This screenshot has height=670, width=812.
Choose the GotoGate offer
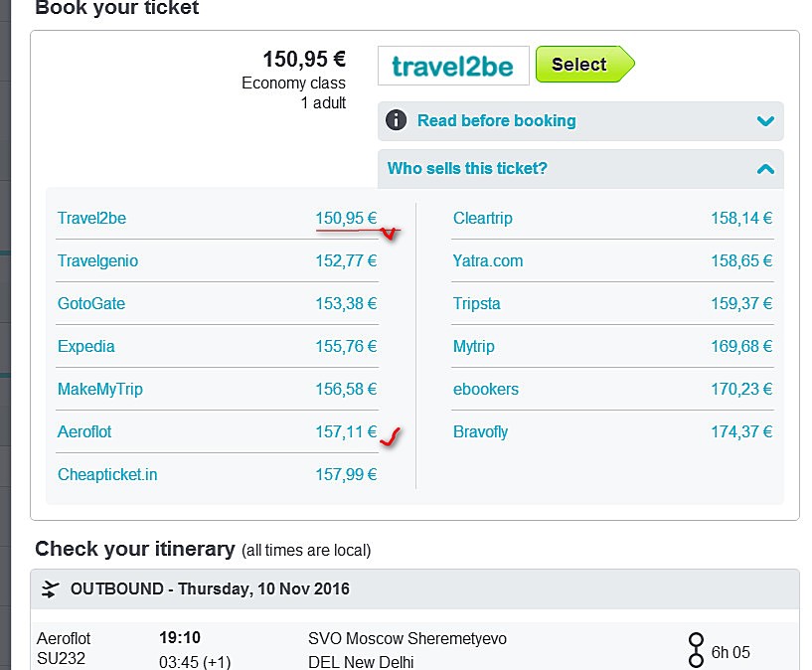91,304
